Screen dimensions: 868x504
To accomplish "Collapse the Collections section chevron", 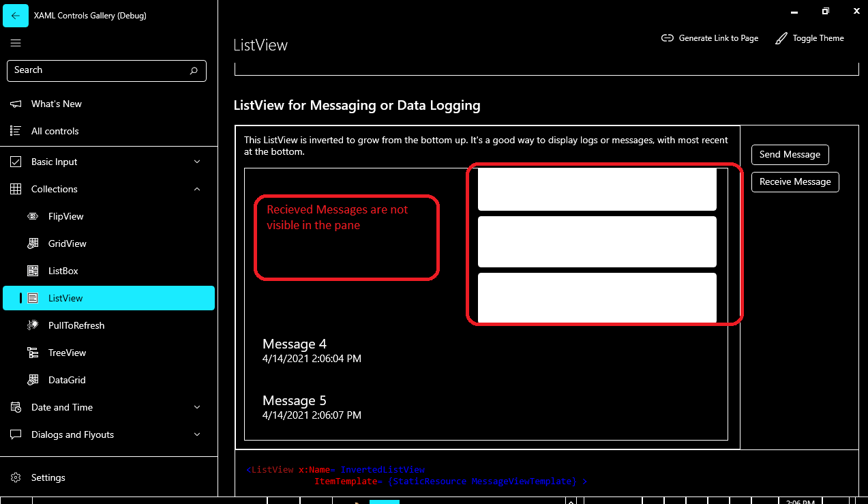I will click(x=197, y=189).
